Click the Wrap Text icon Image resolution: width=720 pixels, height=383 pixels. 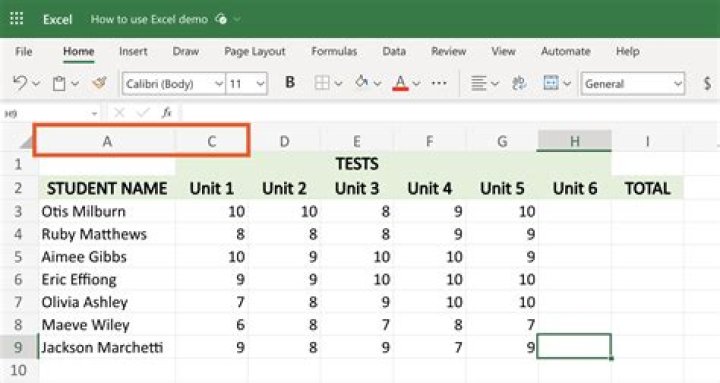[x=519, y=83]
